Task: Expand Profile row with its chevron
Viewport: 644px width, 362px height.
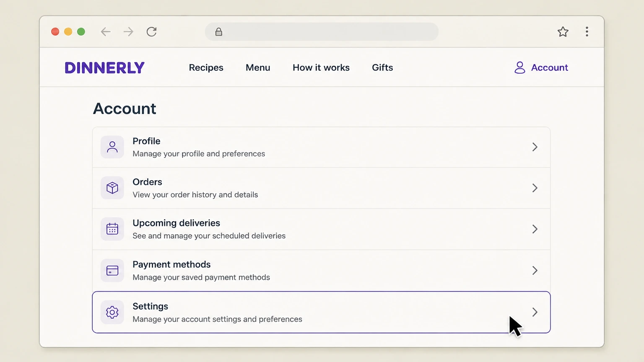Action: point(535,147)
